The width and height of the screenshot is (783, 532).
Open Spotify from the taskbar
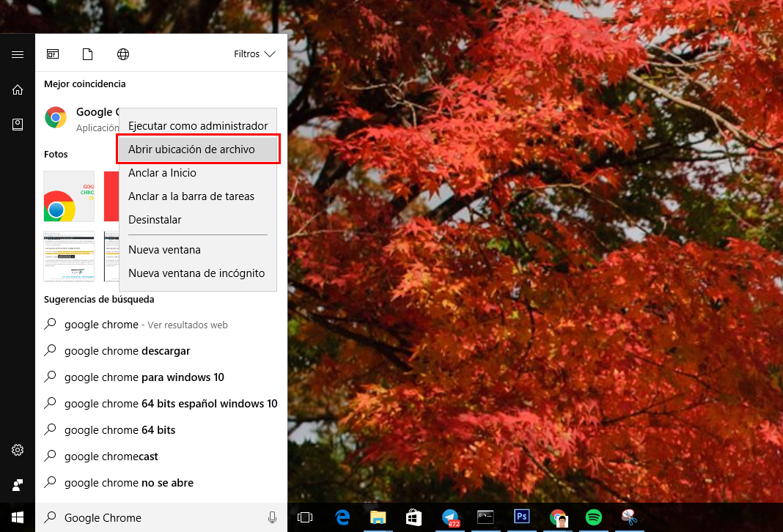click(x=594, y=517)
